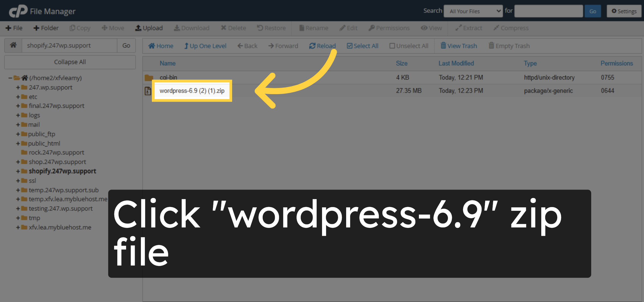This screenshot has width=644, height=302.
Task: Open cPanel Settings
Action: tap(624, 11)
